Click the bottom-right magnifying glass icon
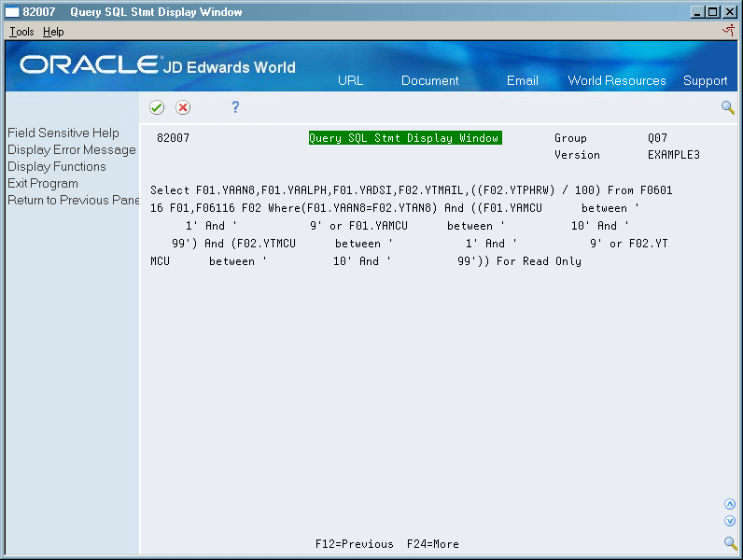Screen dimensions: 743x560 [730, 543]
